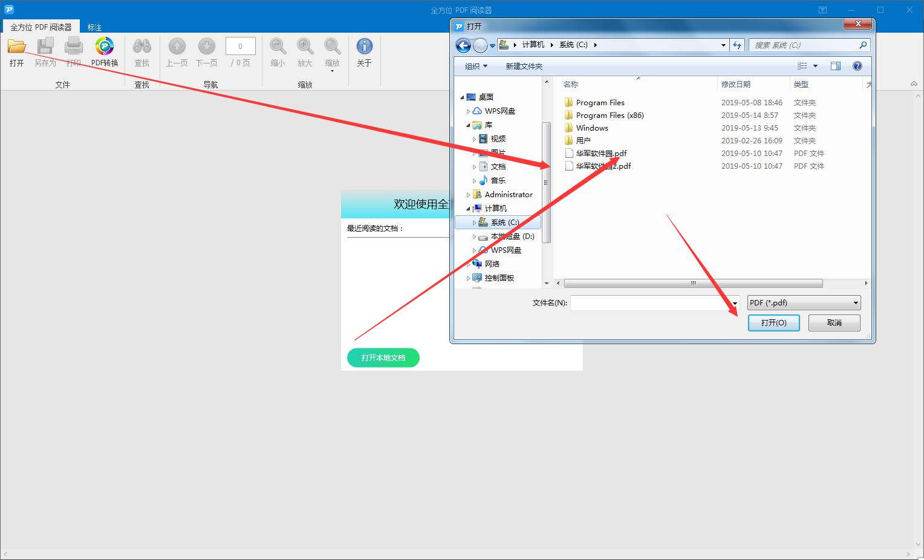Viewport: 924px width, 560px height.
Task: Click the green 打开本地文档 button
Action: click(383, 358)
